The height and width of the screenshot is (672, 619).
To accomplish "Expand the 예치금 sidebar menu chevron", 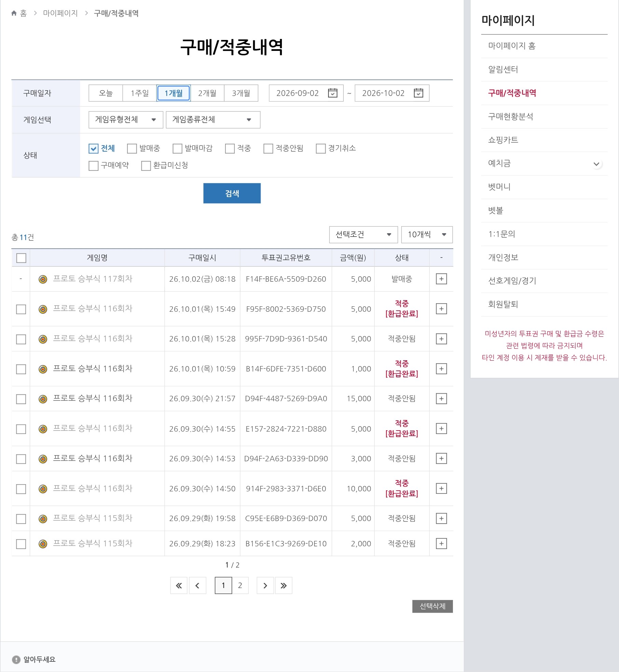I will click(x=596, y=164).
